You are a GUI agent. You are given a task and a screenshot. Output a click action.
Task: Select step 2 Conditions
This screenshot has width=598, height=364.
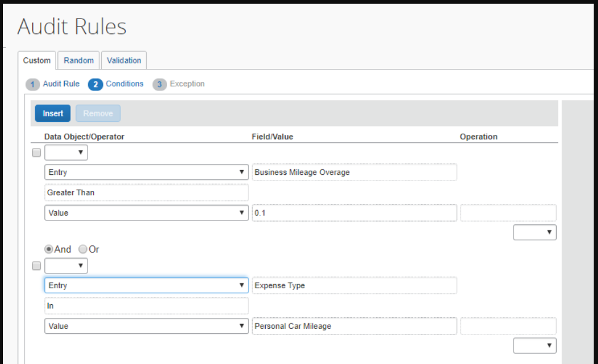pos(116,84)
